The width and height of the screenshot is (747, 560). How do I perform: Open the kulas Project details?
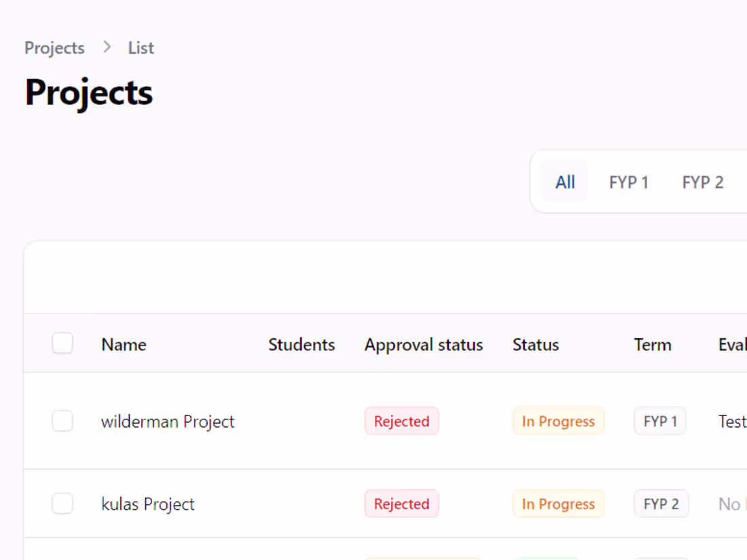point(147,504)
